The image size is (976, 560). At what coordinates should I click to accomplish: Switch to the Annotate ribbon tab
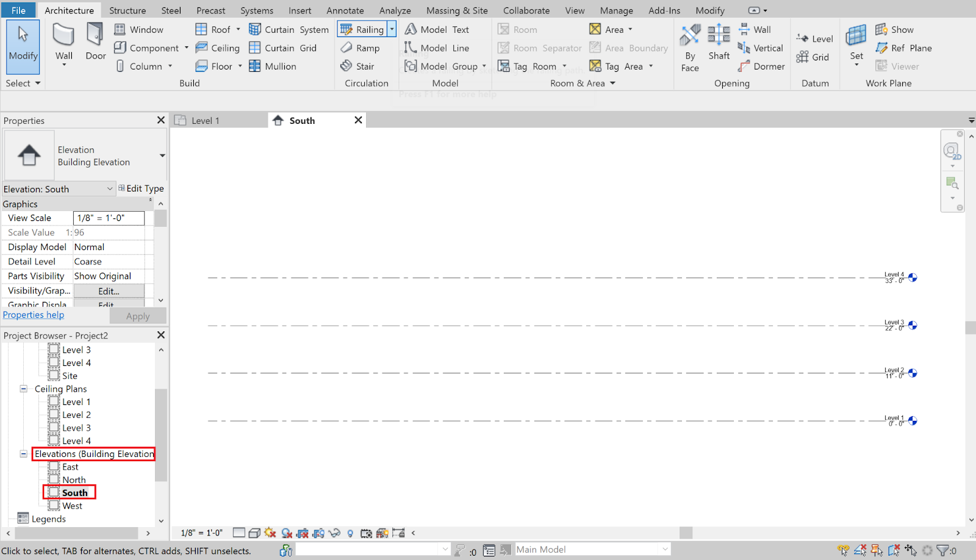(345, 10)
